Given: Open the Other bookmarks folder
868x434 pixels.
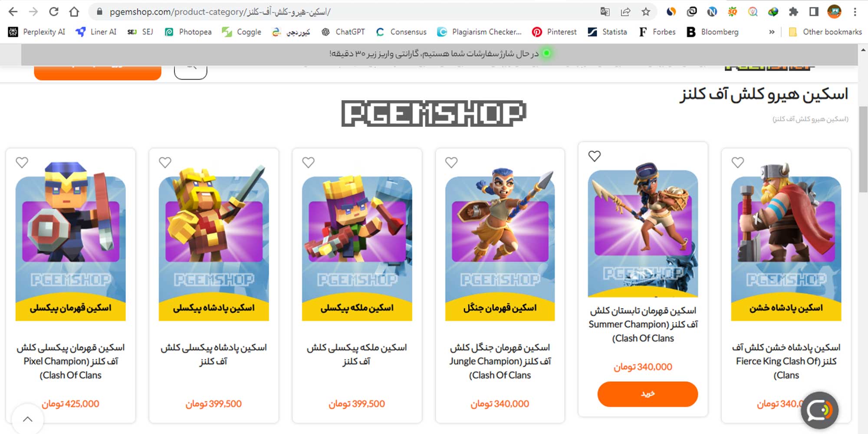Looking at the screenshot, I should click(825, 32).
